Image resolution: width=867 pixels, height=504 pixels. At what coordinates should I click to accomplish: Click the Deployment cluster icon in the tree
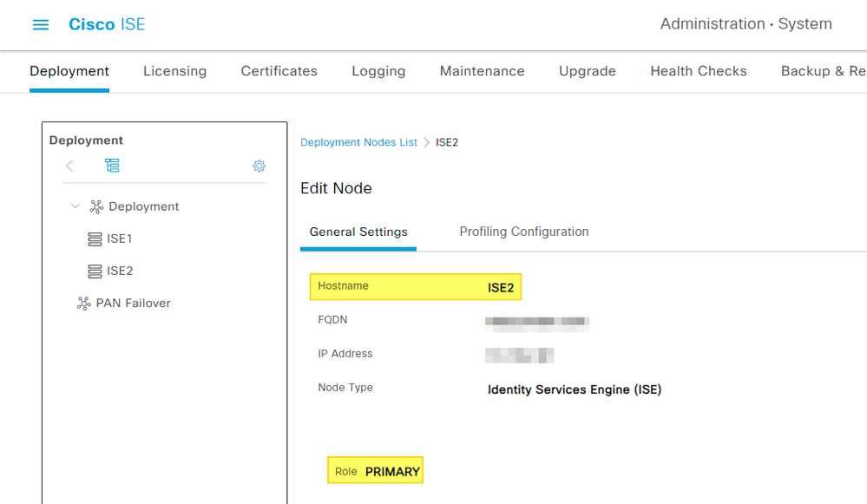pyautogui.click(x=96, y=206)
